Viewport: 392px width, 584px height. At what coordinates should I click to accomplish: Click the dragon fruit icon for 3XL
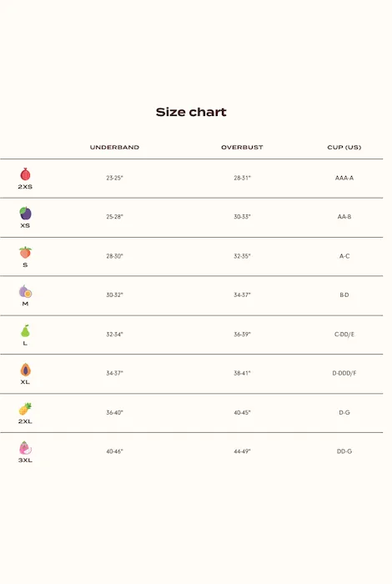[x=25, y=448]
